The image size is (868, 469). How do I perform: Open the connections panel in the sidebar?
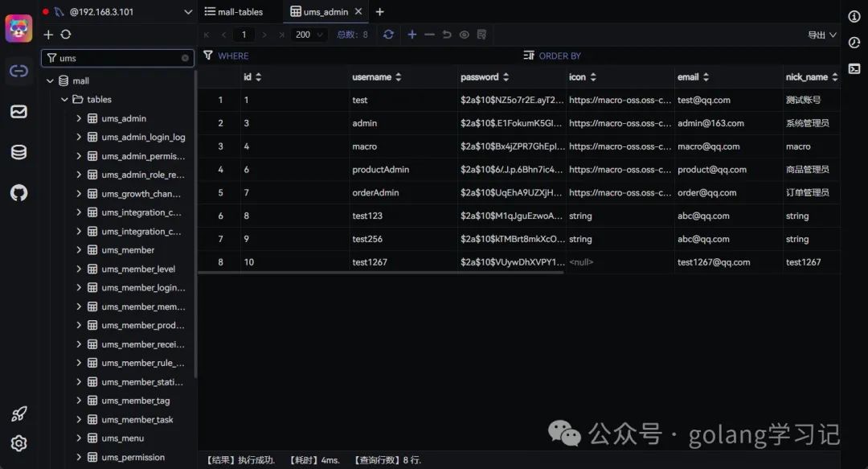(x=18, y=71)
